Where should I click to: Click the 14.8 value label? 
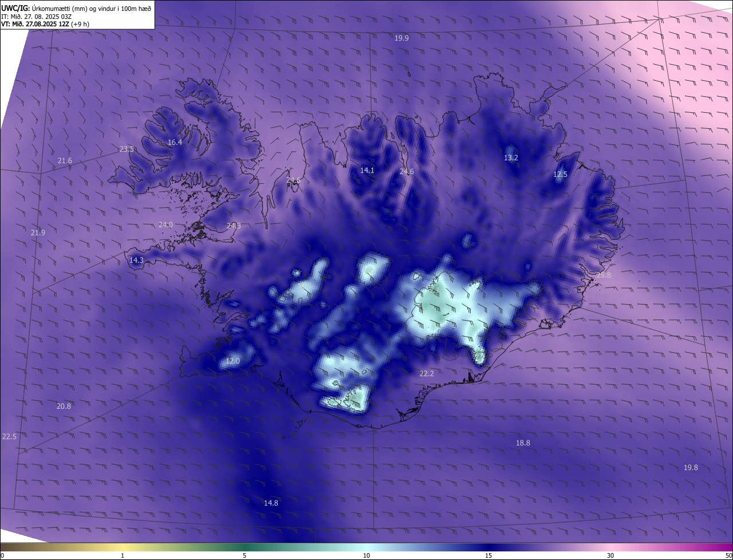(271, 503)
